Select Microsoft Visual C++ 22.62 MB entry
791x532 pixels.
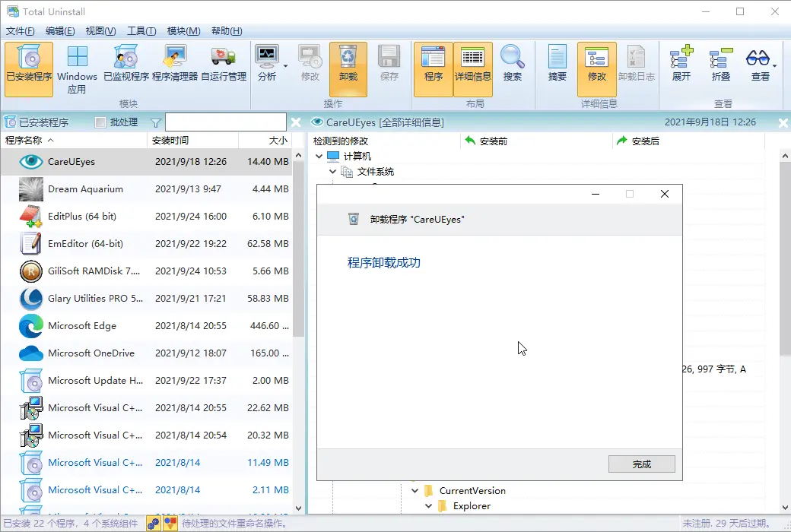pos(146,408)
